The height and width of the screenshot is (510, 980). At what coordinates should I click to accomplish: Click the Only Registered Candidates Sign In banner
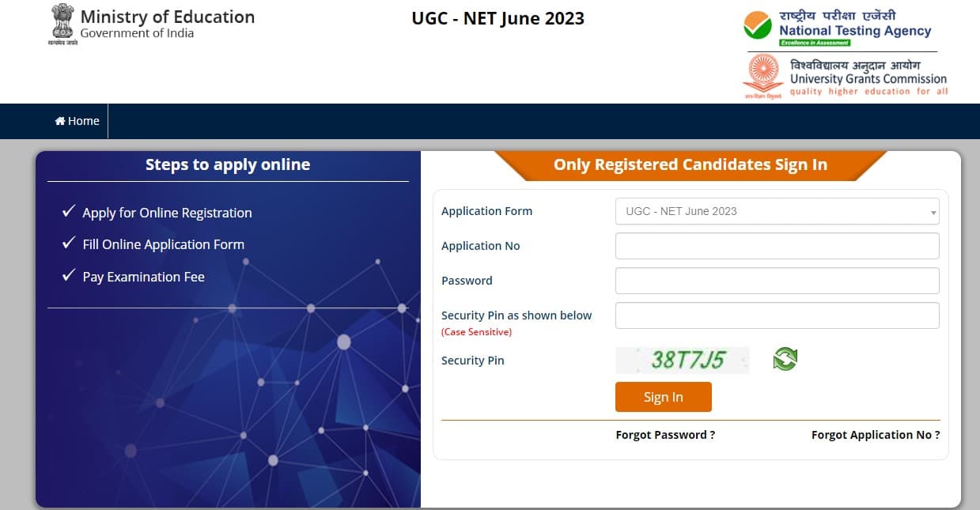coord(688,164)
